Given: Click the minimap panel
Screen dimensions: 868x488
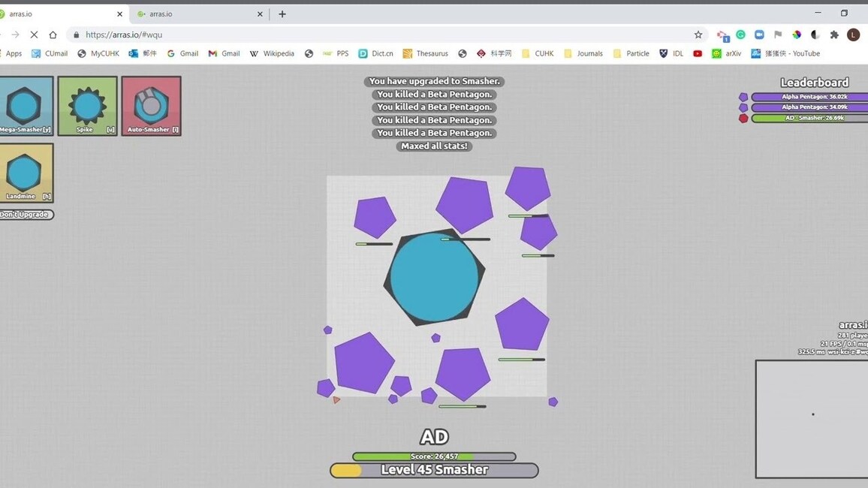Looking at the screenshot, I should click(x=812, y=419).
